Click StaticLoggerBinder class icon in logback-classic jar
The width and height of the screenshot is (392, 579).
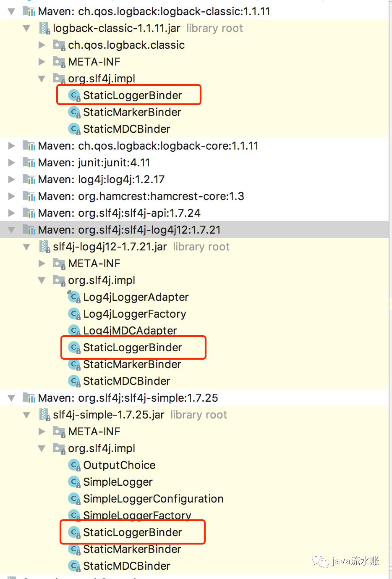click(x=74, y=96)
